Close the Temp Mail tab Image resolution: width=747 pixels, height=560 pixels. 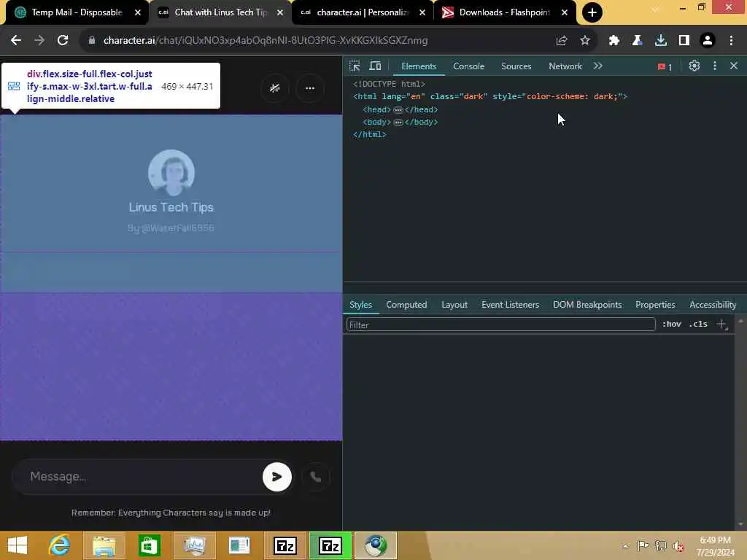click(x=138, y=12)
